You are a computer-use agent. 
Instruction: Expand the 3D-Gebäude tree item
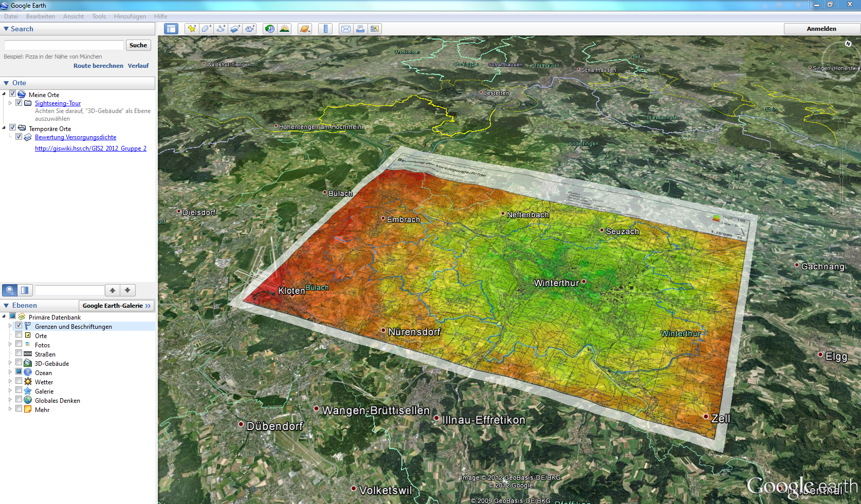point(10,363)
